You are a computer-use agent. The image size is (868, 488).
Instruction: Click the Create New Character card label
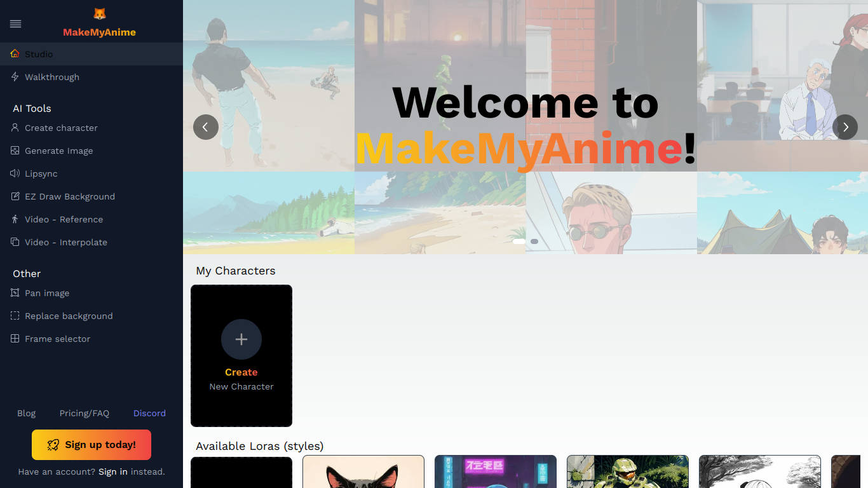241,379
